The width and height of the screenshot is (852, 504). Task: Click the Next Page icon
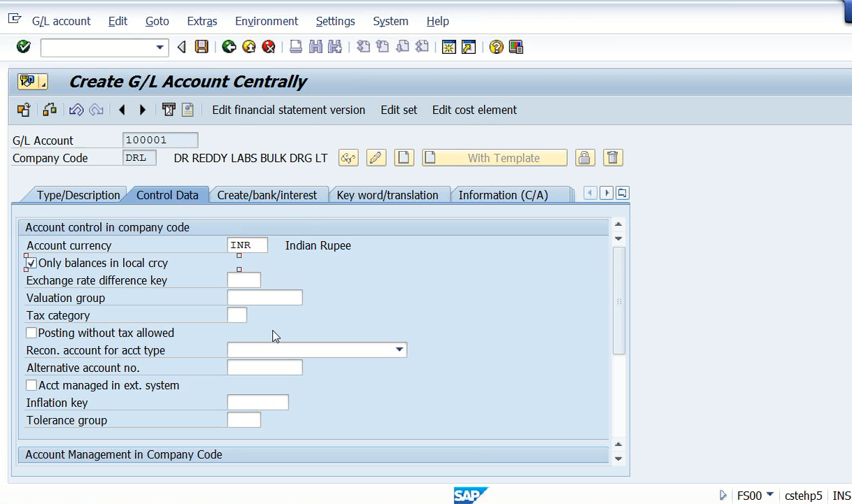(402, 47)
